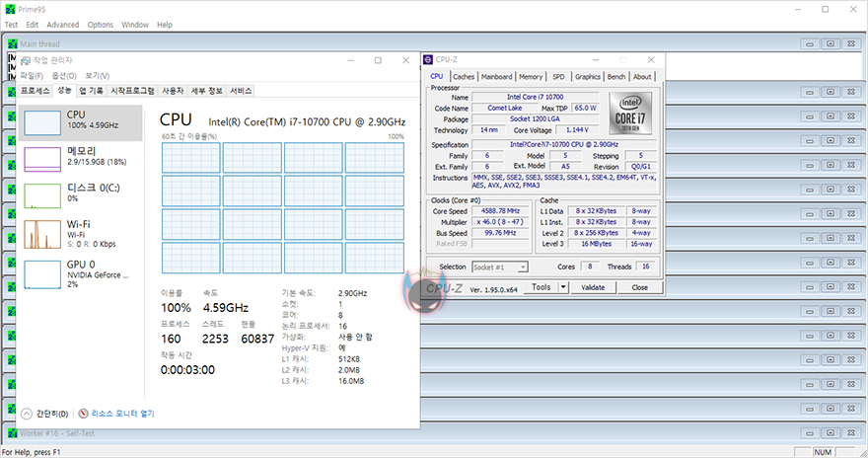Open the Test menu in Prime95
Viewport: 868px width, 458px height.
[11, 25]
